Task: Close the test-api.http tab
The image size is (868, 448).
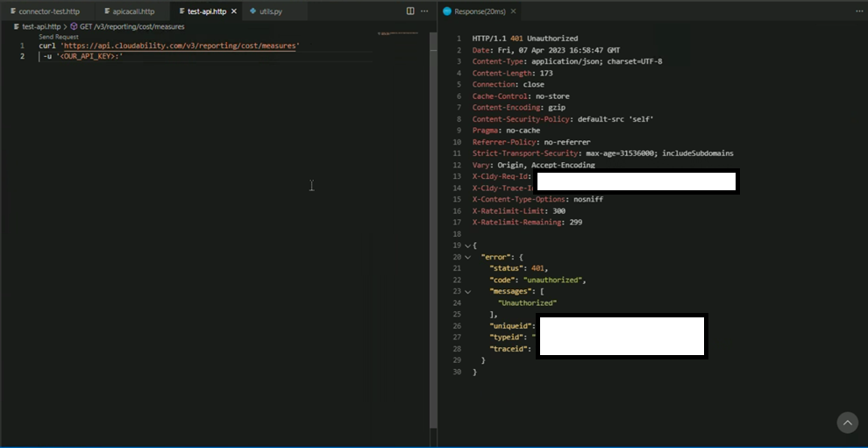Action: coord(233,11)
